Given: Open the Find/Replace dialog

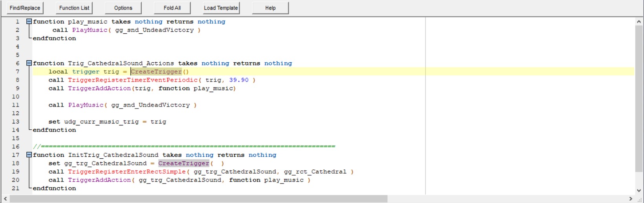Looking at the screenshot, I should 25,8.
